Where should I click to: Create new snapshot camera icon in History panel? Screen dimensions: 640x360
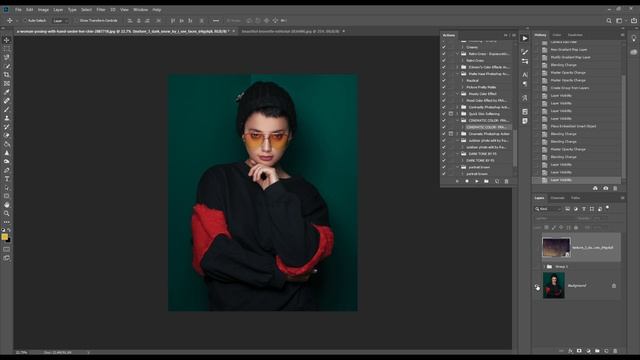pos(605,188)
